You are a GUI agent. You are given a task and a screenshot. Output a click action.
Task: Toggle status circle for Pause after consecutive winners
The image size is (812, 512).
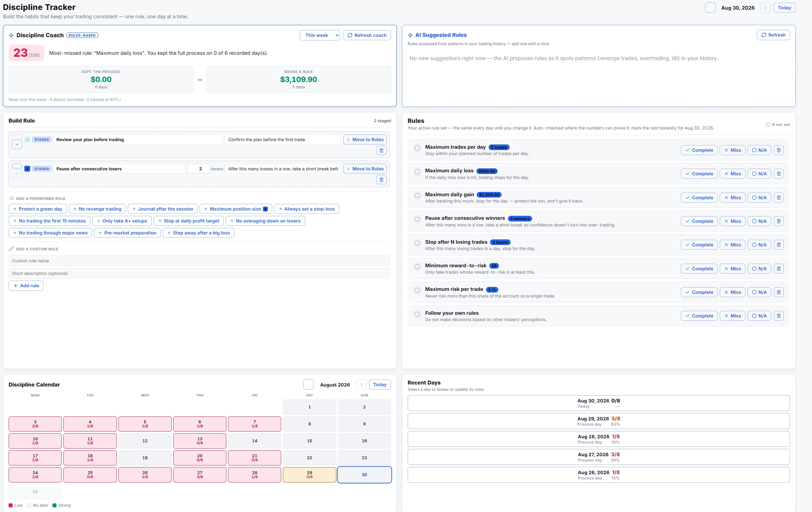(417, 219)
